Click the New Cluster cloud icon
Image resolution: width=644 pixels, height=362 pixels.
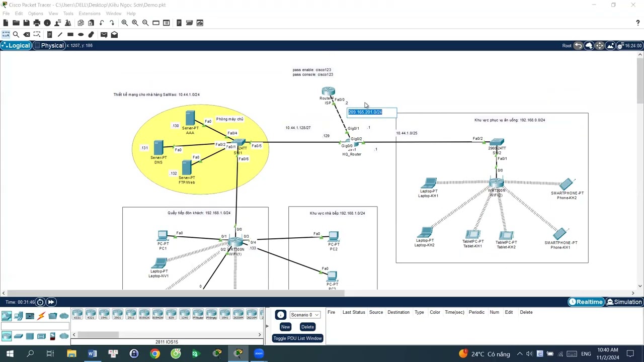tap(589, 46)
